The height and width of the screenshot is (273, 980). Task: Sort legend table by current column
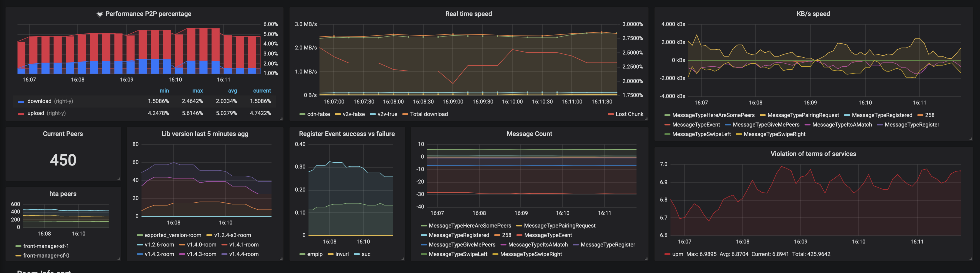point(262,90)
